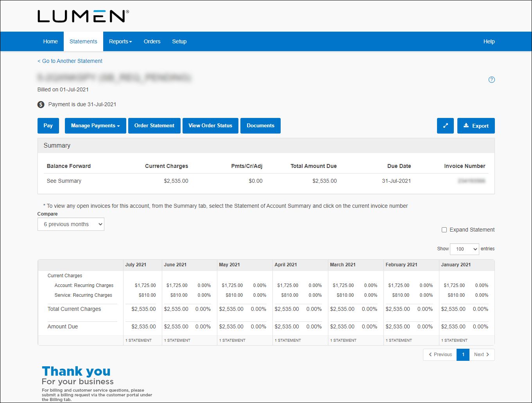This screenshot has height=403, width=532.
Task: Go to the Previous page
Action: click(x=440, y=355)
